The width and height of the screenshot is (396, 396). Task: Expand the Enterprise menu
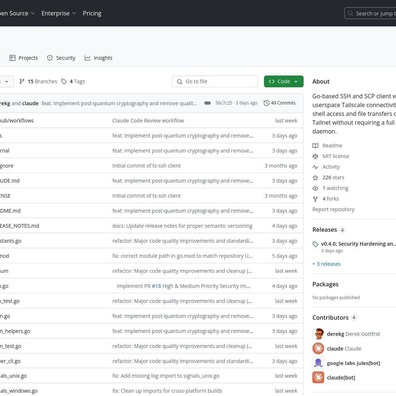[59, 13]
